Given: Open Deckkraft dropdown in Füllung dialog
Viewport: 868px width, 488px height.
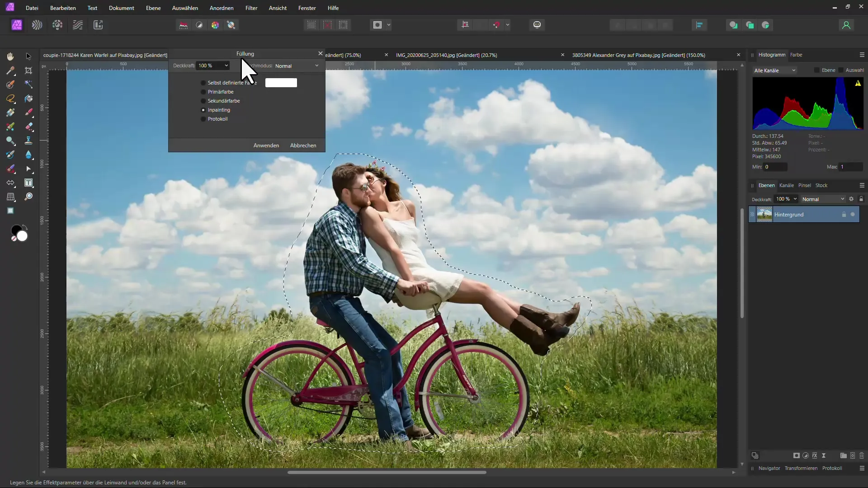Looking at the screenshot, I should point(213,66).
